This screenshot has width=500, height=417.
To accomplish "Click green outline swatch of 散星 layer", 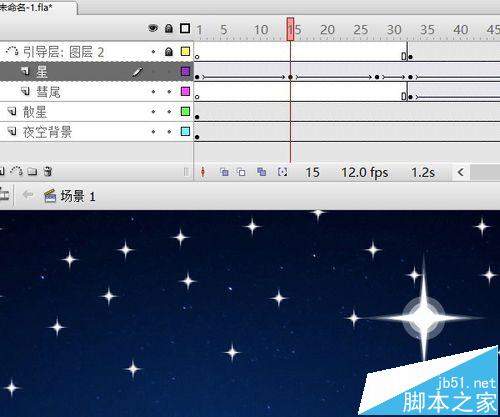I will click(185, 111).
